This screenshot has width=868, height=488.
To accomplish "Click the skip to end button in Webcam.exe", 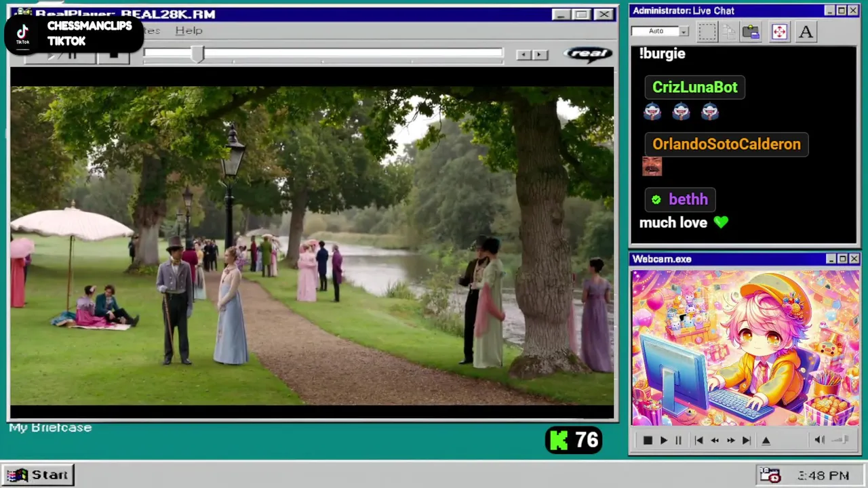I will [x=746, y=441].
